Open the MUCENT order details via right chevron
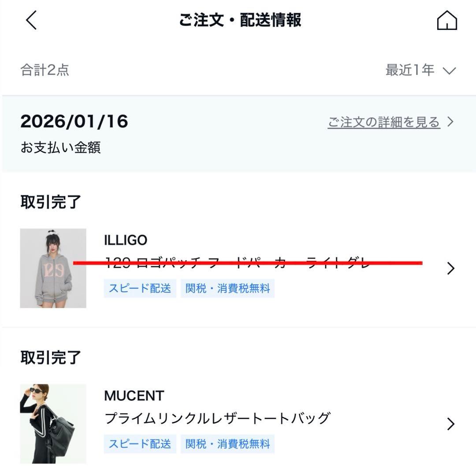The image size is (476, 476). tap(450, 424)
